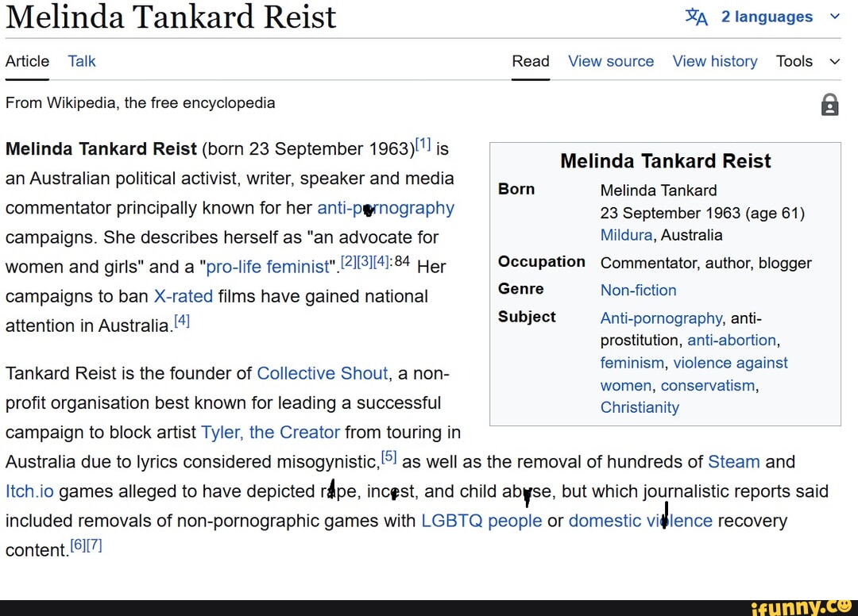This screenshot has width=858, height=616.
Task: Open the Christianity subject link
Action: [640, 408]
